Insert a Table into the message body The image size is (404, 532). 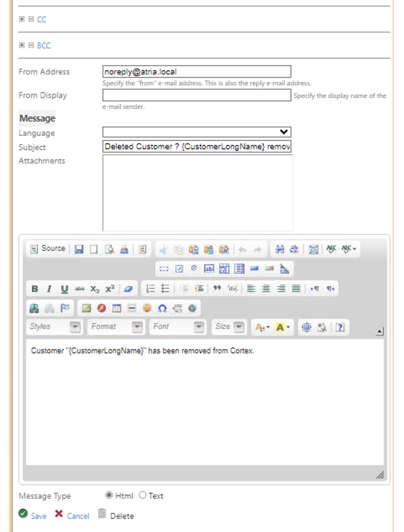[x=116, y=308]
